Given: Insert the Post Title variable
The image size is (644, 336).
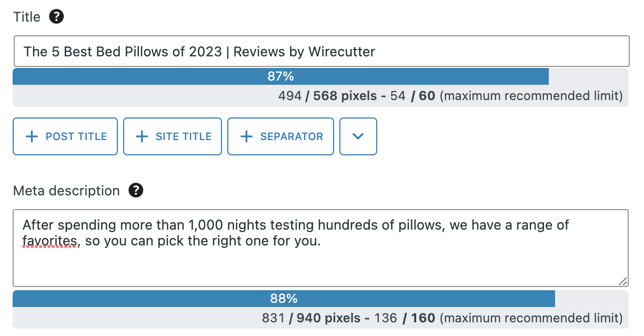Looking at the screenshot, I should coord(65,136).
